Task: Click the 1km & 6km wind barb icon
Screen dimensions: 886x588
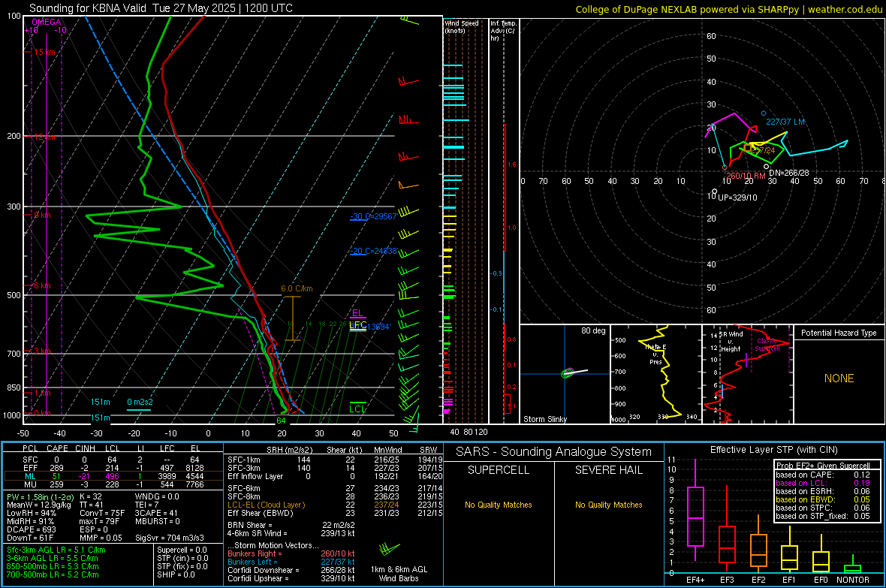Action: tap(389, 549)
